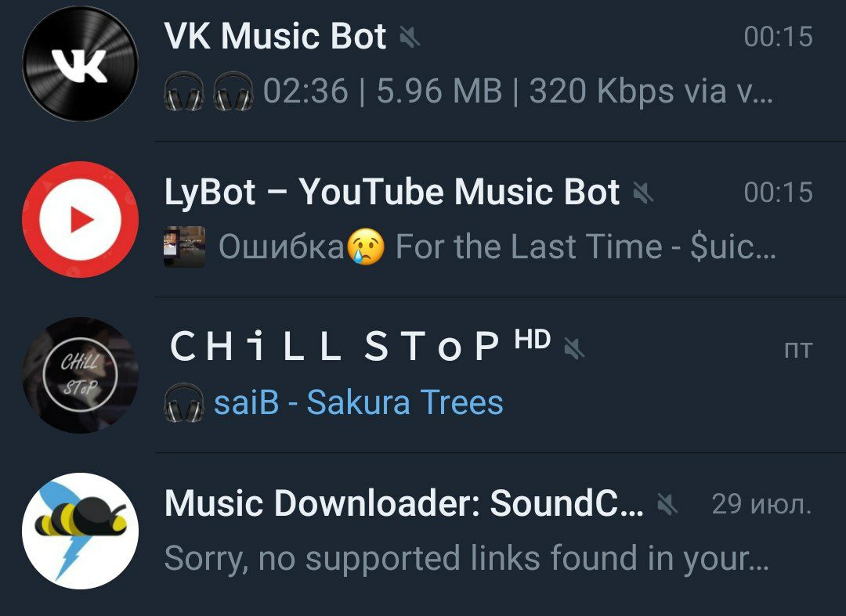Click the 29 июл. date label
The height and width of the screenshot is (616, 846).
coord(762,504)
